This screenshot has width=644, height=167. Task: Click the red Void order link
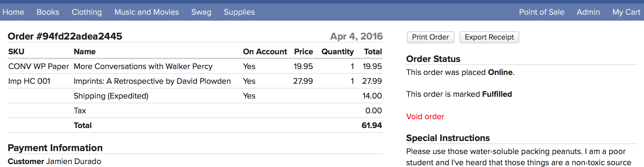point(425,117)
